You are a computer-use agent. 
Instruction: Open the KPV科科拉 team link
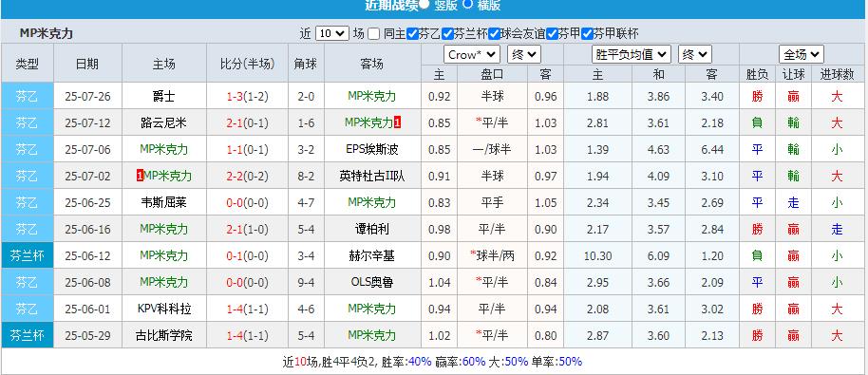(164, 309)
